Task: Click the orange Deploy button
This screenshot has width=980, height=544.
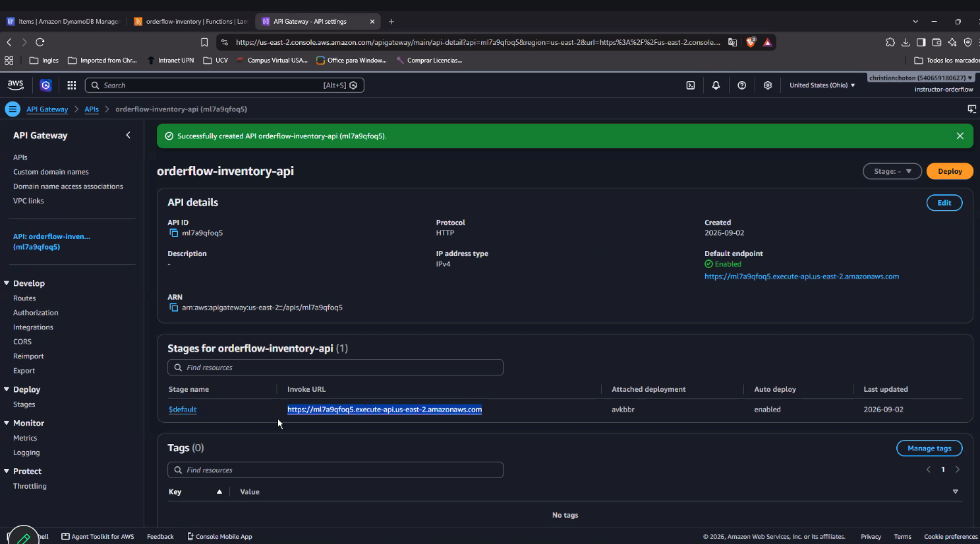Action: [950, 171]
